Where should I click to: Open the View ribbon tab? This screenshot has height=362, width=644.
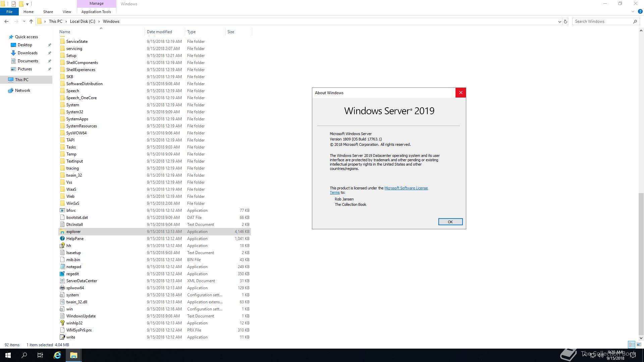pyautogui.click(x=67, y=12)
